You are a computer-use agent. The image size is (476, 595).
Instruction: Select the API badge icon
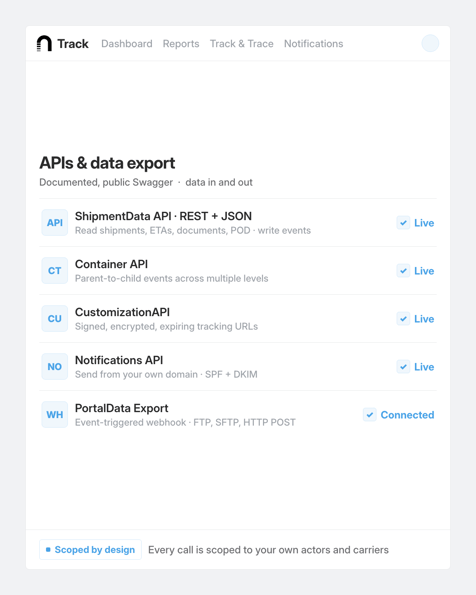click(55, 223)
